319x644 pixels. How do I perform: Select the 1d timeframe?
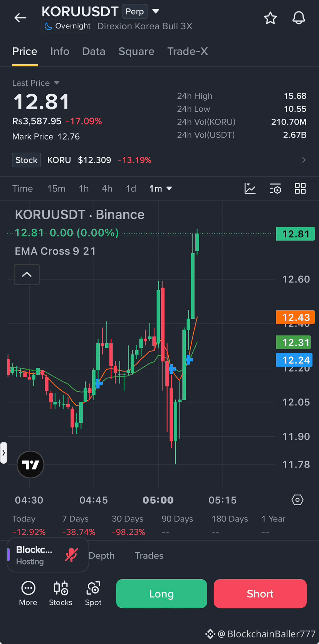pos(131,188)
